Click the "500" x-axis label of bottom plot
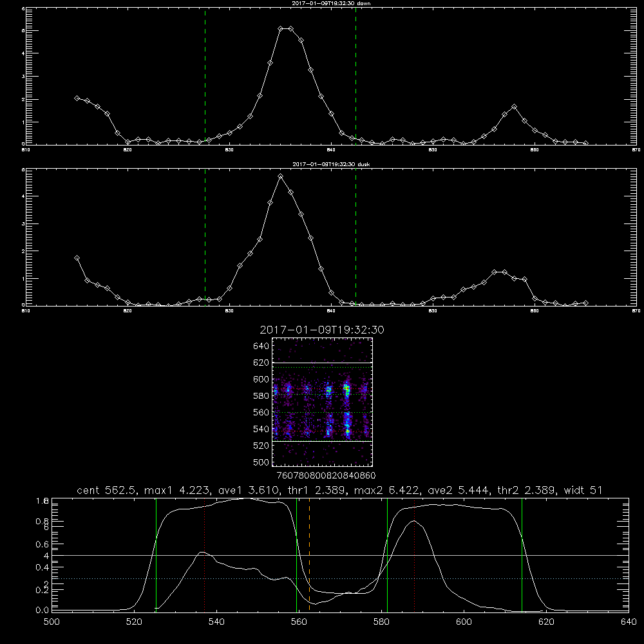The width and height of the screenshot is (644, 644). click(x=52, y=622)
